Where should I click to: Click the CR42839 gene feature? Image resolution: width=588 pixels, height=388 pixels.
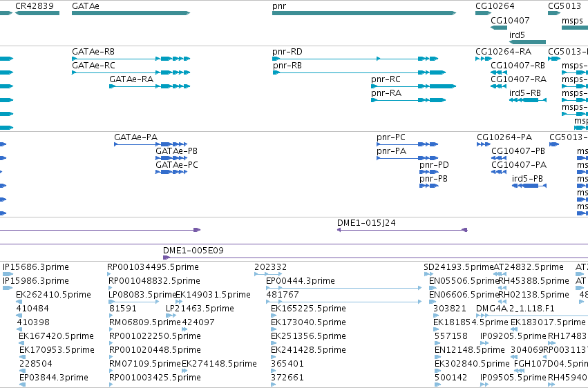point(37,13)
